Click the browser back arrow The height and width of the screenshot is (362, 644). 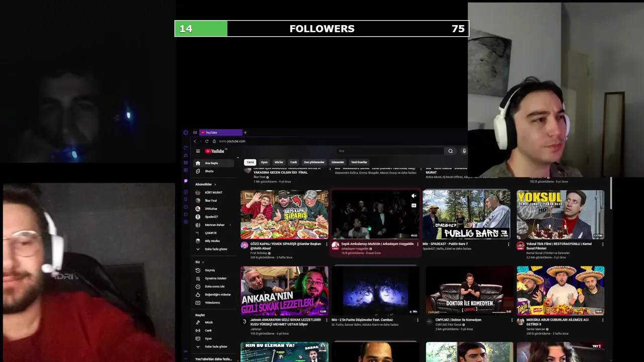(195, 141)
